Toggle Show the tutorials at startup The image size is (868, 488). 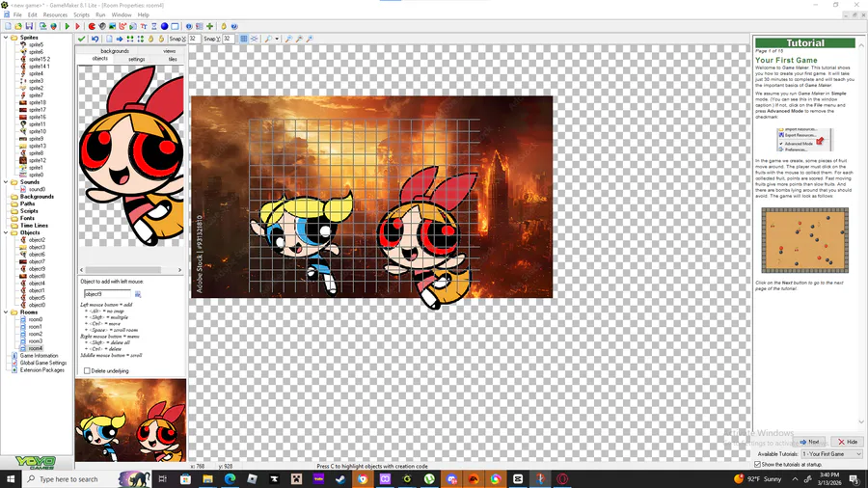point(758,464)
